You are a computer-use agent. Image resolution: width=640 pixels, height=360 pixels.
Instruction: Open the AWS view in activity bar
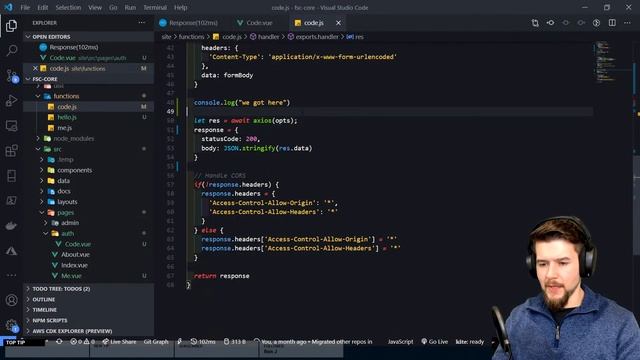tap(11, 251)
